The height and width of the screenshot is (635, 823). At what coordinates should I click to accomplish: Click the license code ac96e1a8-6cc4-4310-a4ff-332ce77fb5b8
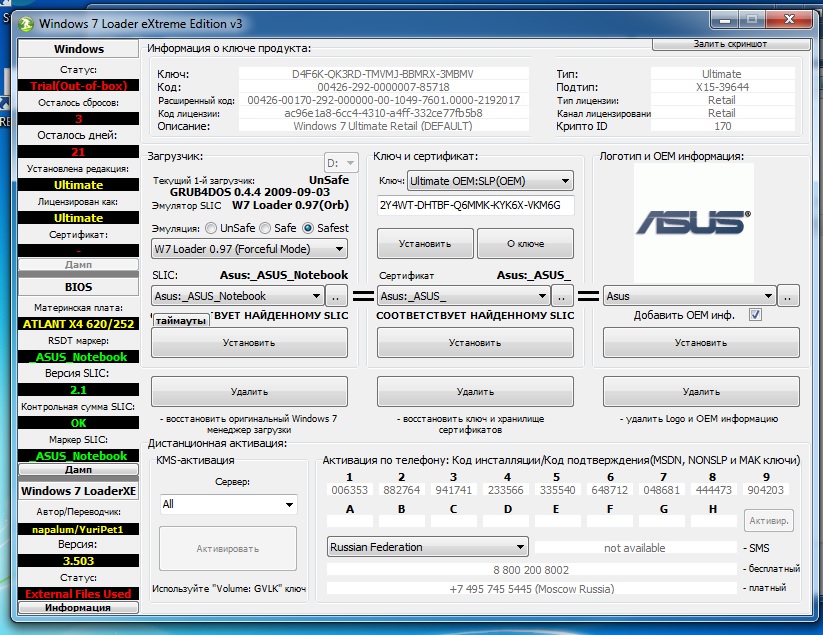383,113
